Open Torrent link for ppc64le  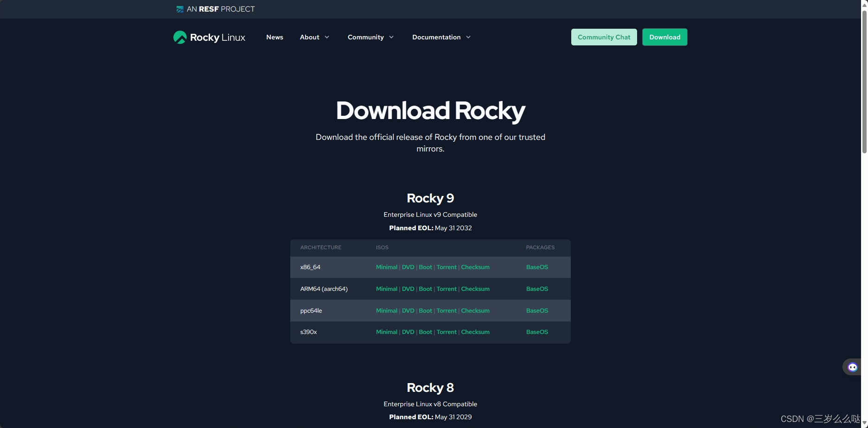coord(447,311)
